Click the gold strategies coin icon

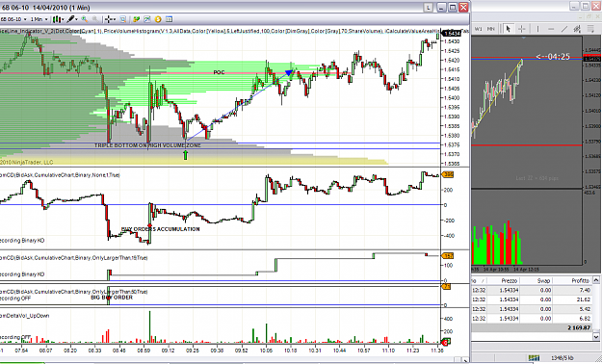[158, 19]
